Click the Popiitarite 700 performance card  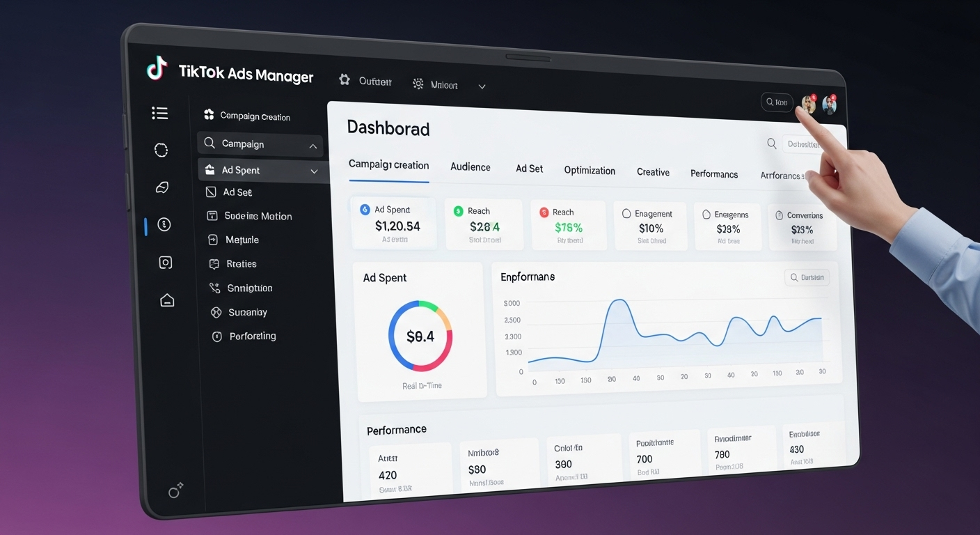[664, 455]
